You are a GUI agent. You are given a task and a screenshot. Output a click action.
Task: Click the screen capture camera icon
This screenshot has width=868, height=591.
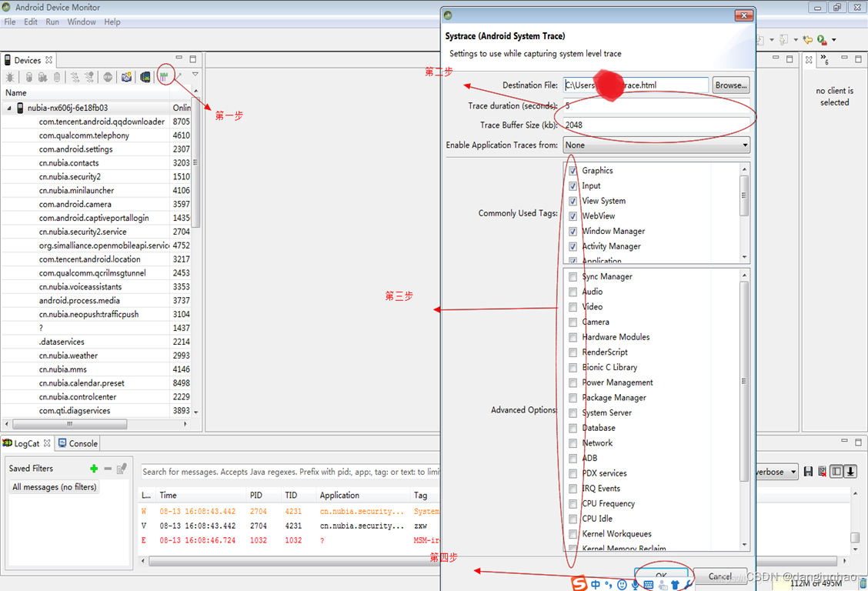[126, 75]
